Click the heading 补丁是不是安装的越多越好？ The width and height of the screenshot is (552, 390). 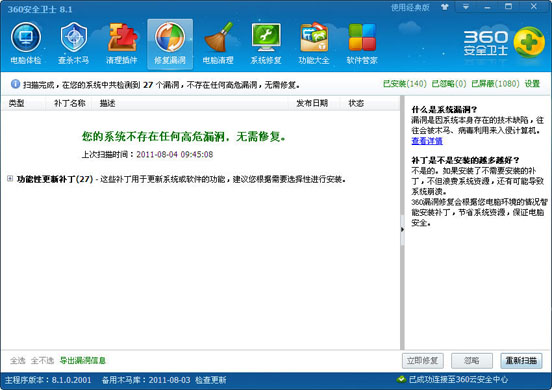(465, 161)
